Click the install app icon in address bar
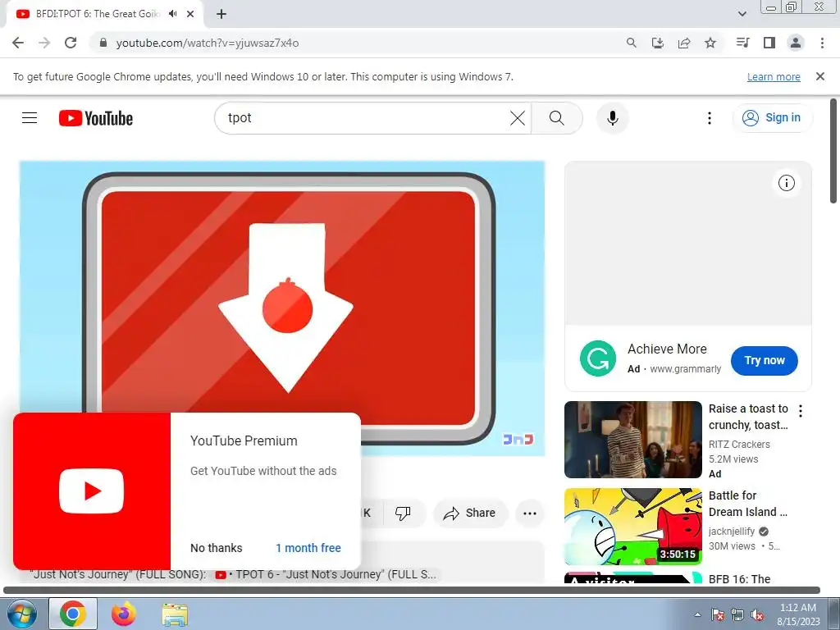This screenshot has width=840, height=630. [x=658, y=43]
